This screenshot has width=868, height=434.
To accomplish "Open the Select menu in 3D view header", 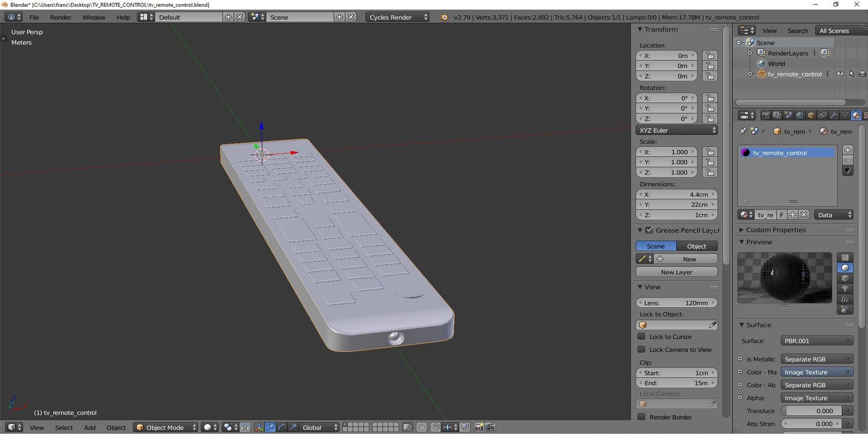I will pos(64,427).
